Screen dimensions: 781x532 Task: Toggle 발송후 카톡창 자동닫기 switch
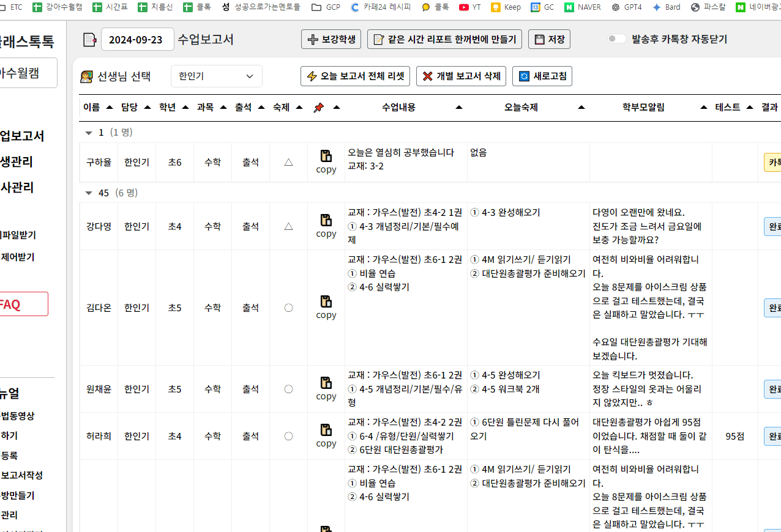point(616,39)
